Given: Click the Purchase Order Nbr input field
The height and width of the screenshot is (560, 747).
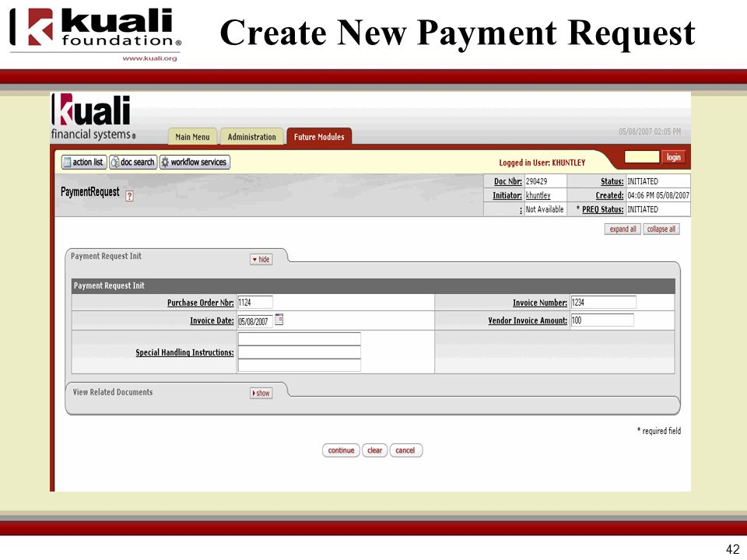Looking at the screenshot, I should [x=255, y=302].
